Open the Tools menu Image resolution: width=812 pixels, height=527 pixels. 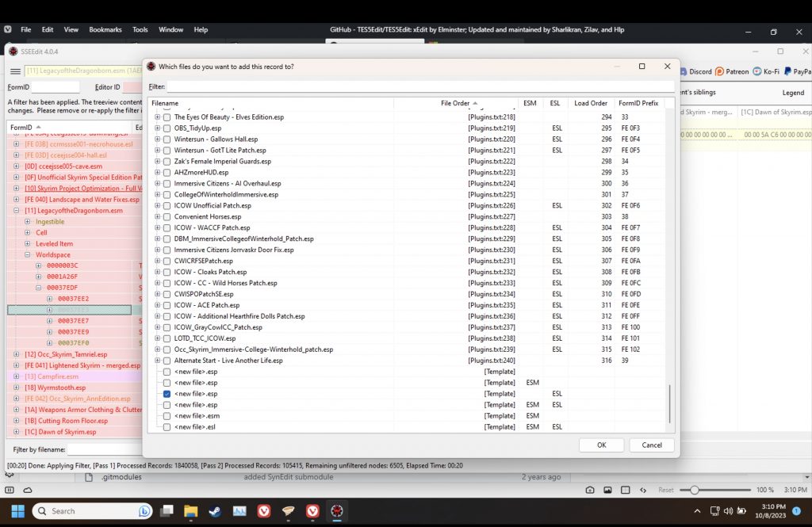tap(140, 29)
